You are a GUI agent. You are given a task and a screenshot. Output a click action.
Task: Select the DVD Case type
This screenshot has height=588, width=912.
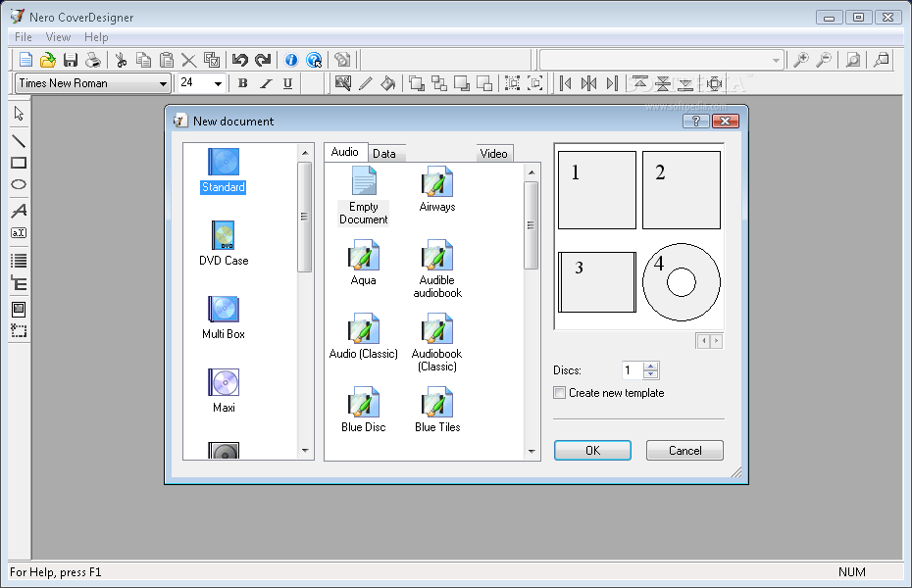(224, 243)
